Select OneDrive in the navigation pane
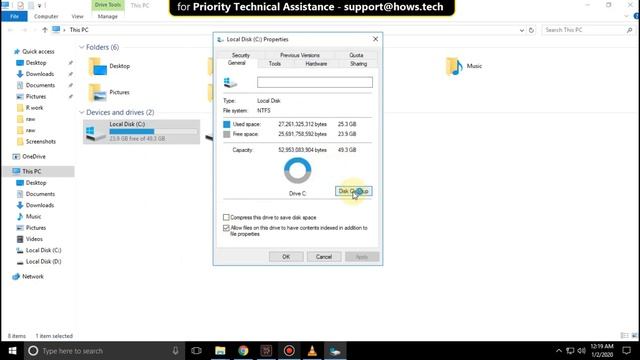 click(34, 156)
